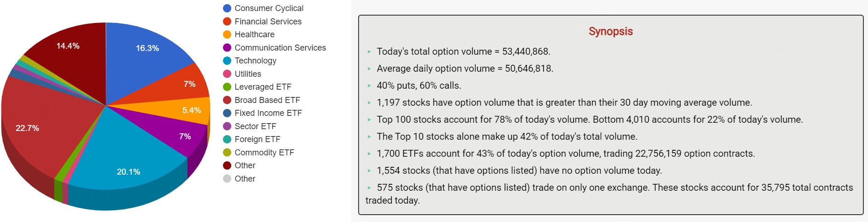Click the Fixed Income ETF legend dot

click(227, 113)
